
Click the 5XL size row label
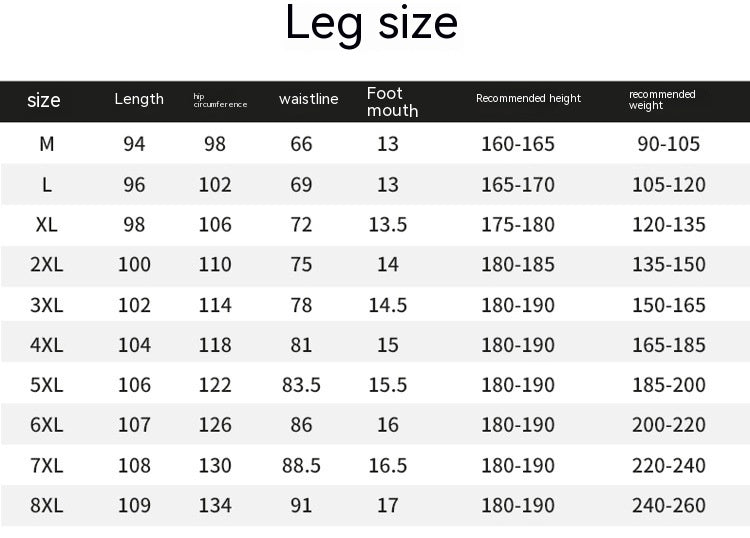tap(47, 385)
